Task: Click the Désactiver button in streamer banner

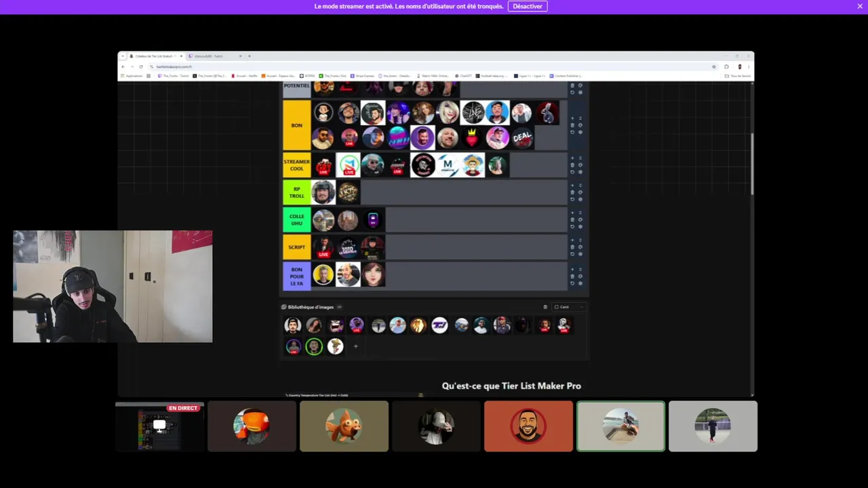Action: pos(528,6)
